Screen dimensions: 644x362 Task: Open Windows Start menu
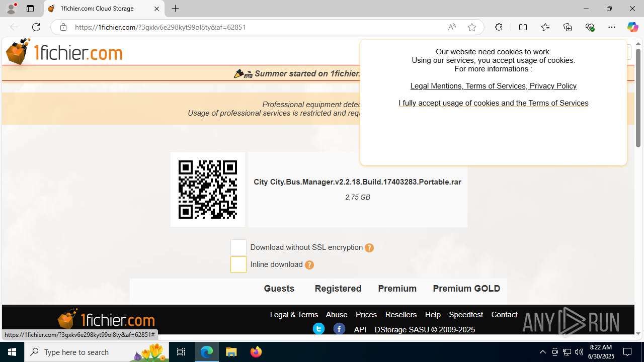(x=12, y=352)
